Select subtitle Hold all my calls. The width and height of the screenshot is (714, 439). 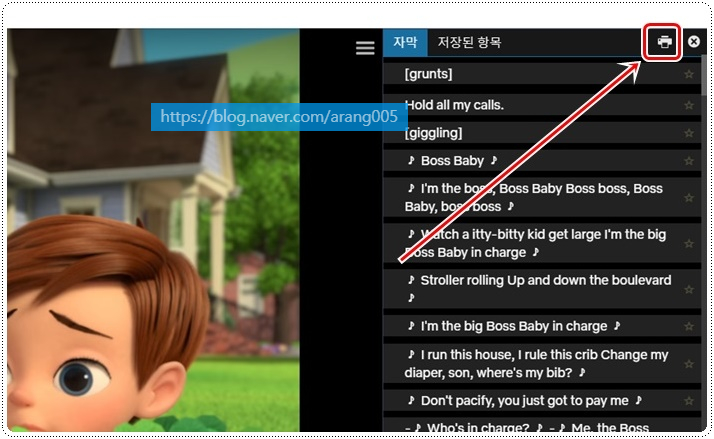point(542,105)
